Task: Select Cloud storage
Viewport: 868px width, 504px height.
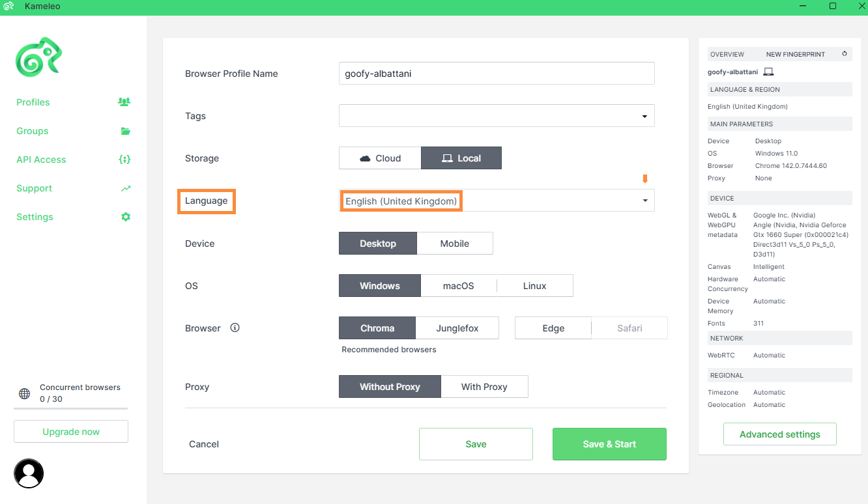Action: [x=380, y=158]
